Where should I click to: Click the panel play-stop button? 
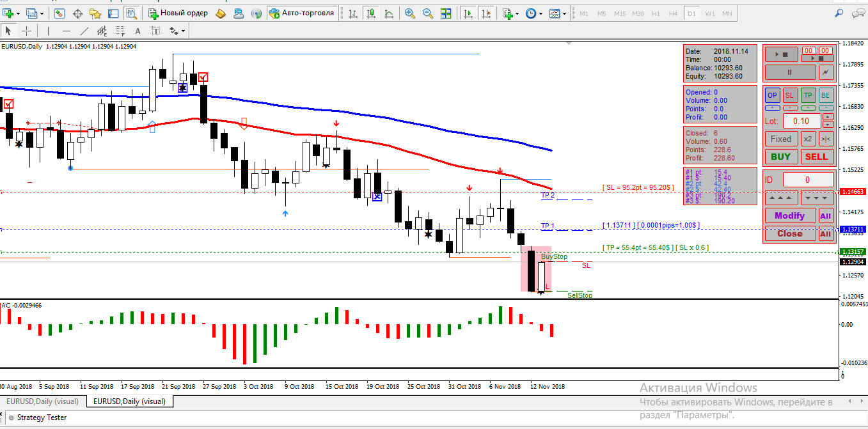[782, 54]
